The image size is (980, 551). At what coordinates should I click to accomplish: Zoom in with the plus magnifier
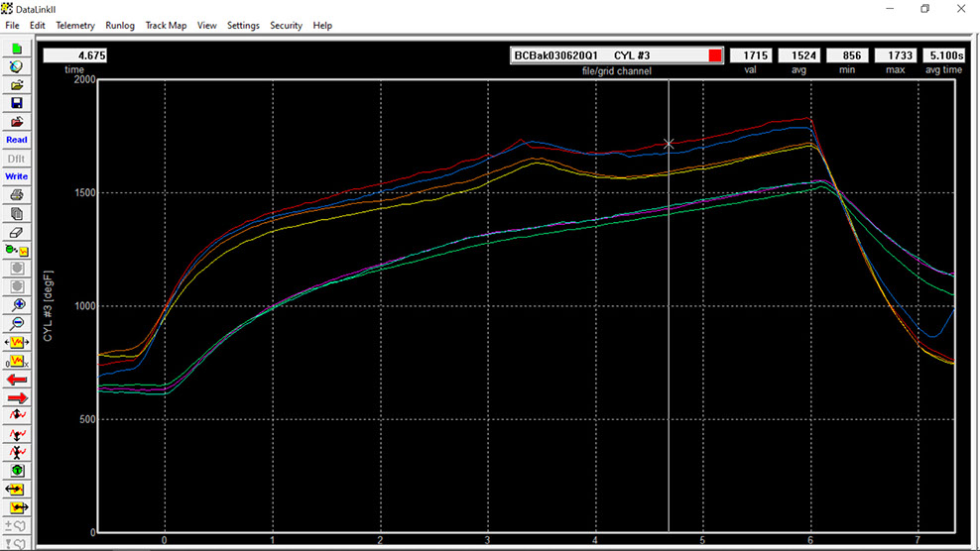(x=17, y=305)
